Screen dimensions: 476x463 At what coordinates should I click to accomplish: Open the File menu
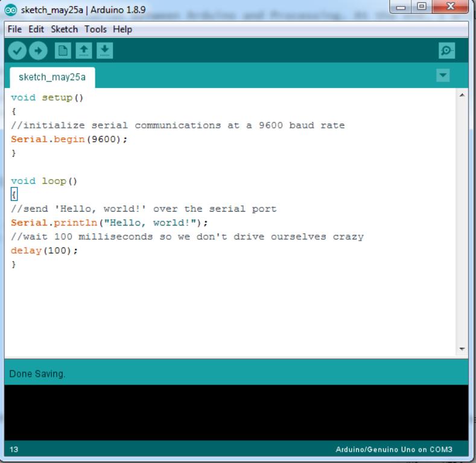click(x=14, y=30)
